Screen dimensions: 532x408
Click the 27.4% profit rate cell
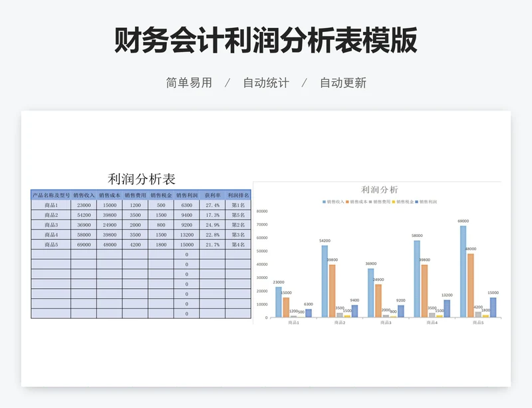tap(212, 205)
